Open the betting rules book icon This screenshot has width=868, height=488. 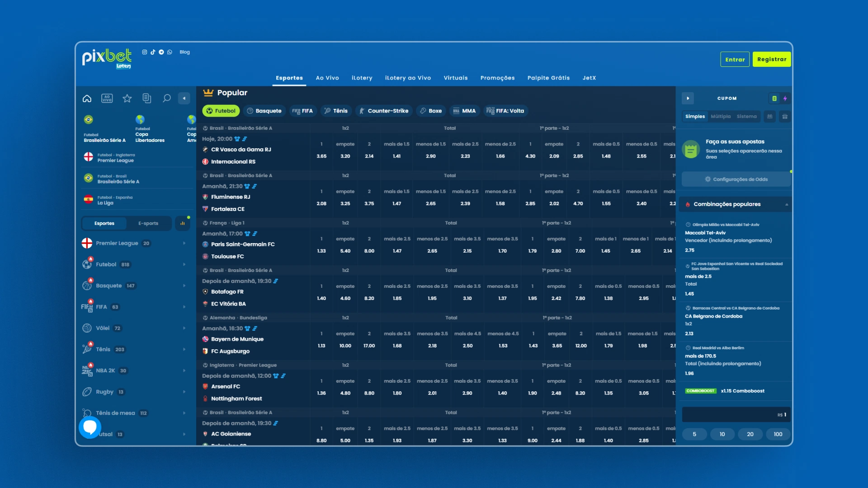click(x=769, y=117)
